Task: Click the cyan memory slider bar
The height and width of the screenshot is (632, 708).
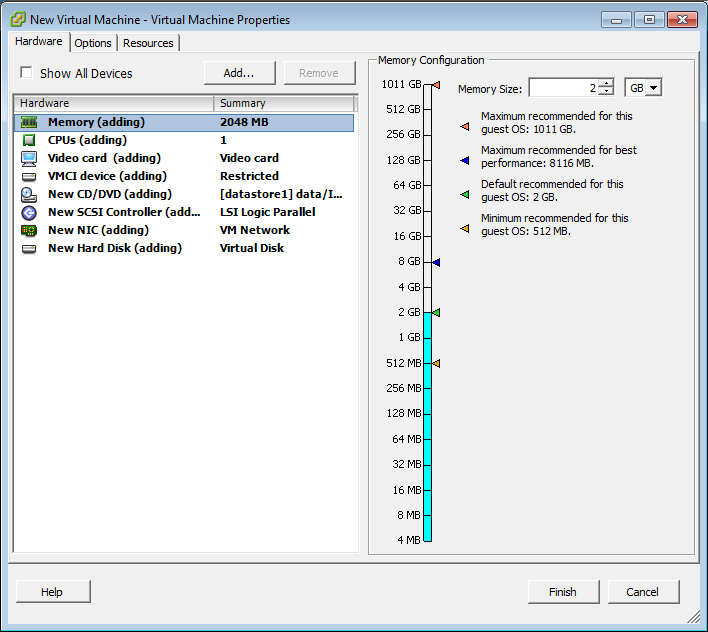Action: click(x=428, y=427)
